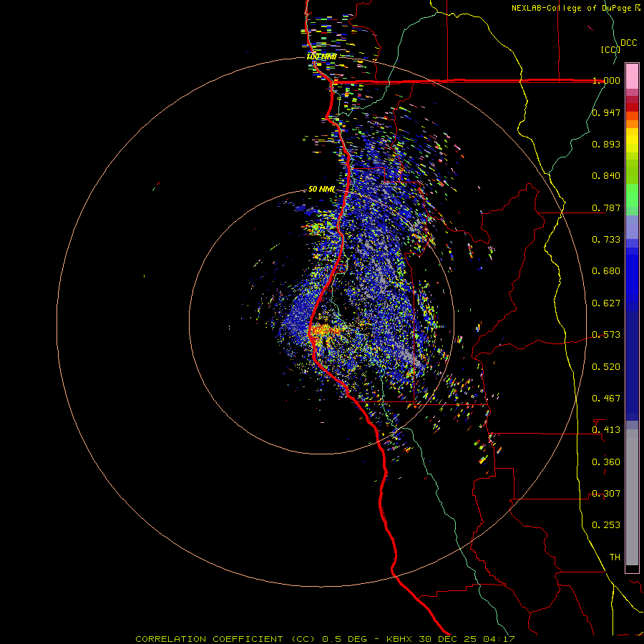Screen dimensions: 644x644
Task: Click the 0.413 scale value
Action: point(606,430)
